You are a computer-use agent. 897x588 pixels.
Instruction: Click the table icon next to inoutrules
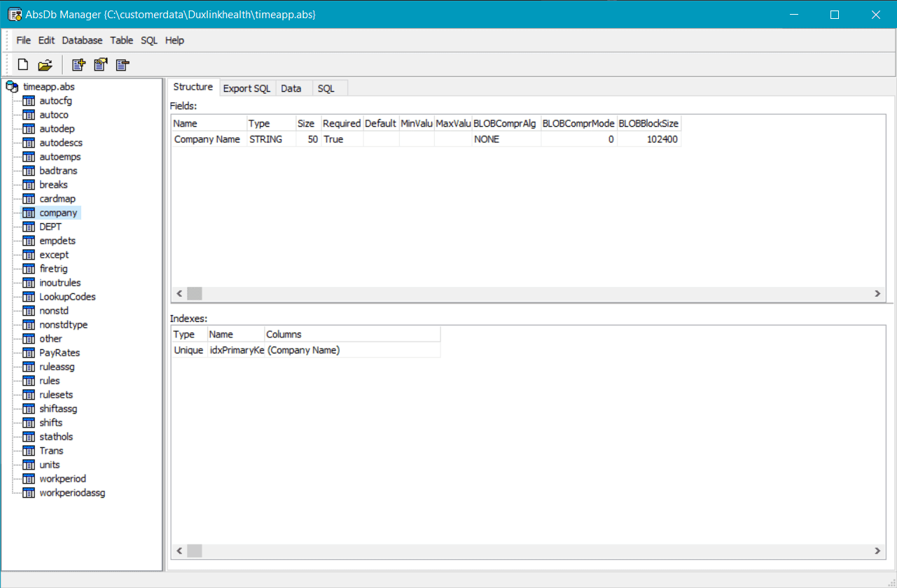point(29,283)
